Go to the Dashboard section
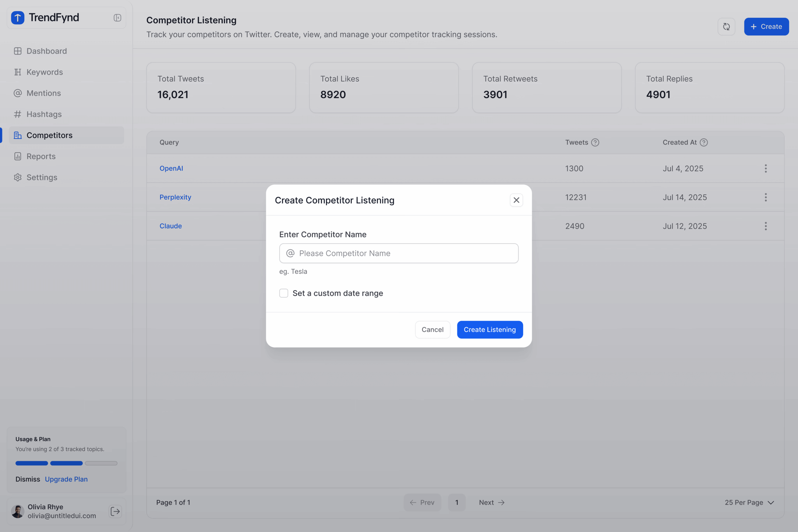798x532 pixels. [66, 51]
